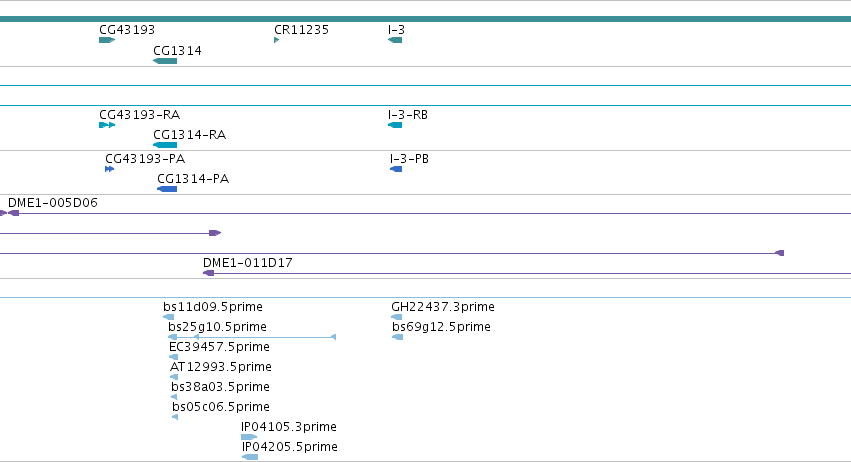Select the EC39457.5prime EST label
The image size is (851, 462).
[x=219, y=347]
